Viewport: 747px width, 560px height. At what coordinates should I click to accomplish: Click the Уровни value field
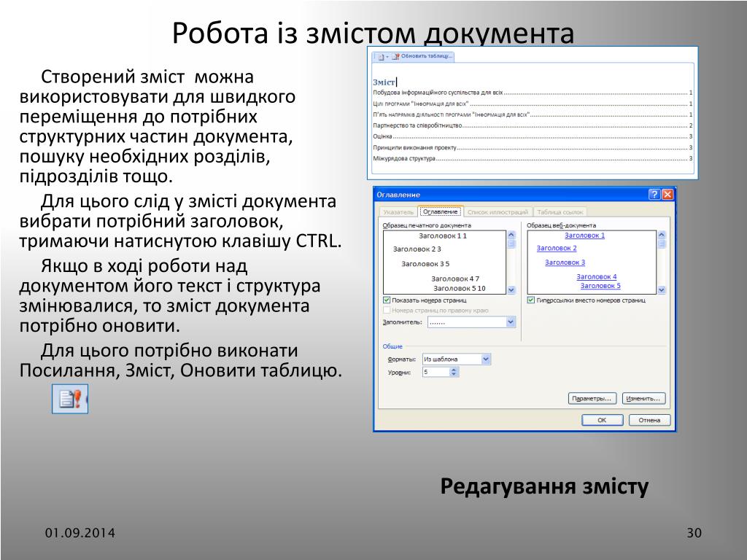click(x=436, y=373)
